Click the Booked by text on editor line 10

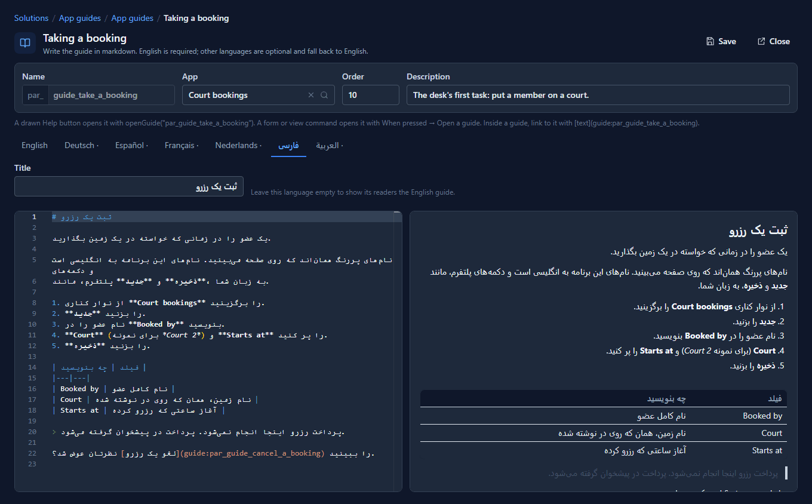click(x=156, y=324)
